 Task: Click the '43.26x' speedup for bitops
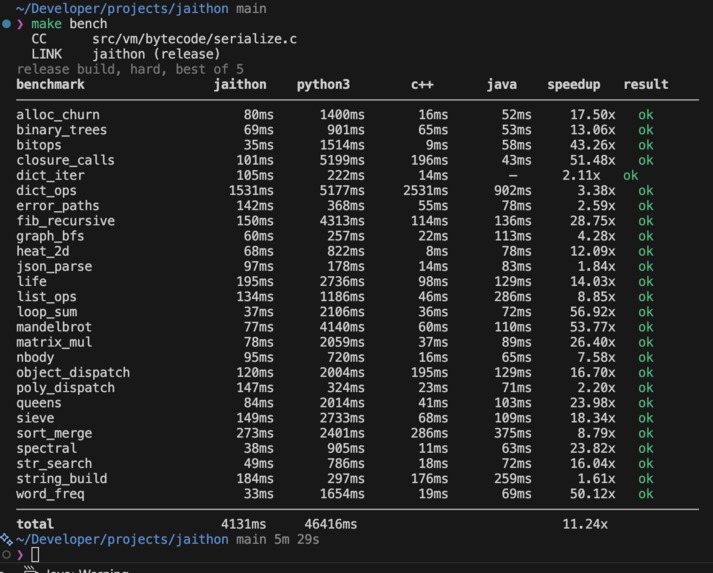point(592,145)
